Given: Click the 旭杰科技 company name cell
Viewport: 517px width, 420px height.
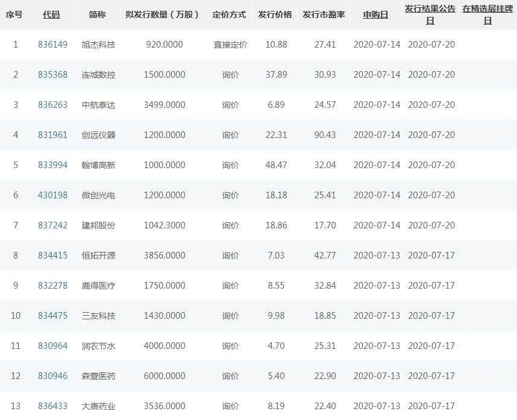Looking at the screenshot, I should [x=98, y=45].
